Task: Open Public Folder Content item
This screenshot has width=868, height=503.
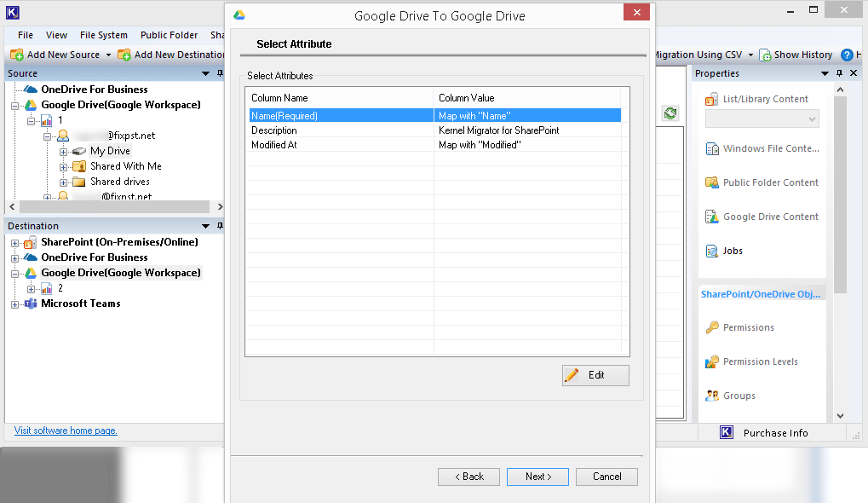Action: [x=762, y=182]
